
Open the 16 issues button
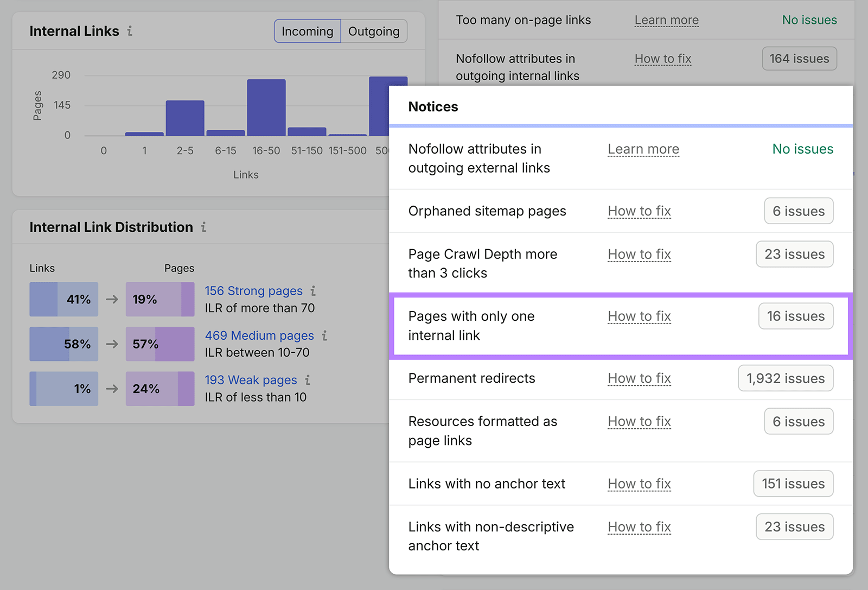796,316
